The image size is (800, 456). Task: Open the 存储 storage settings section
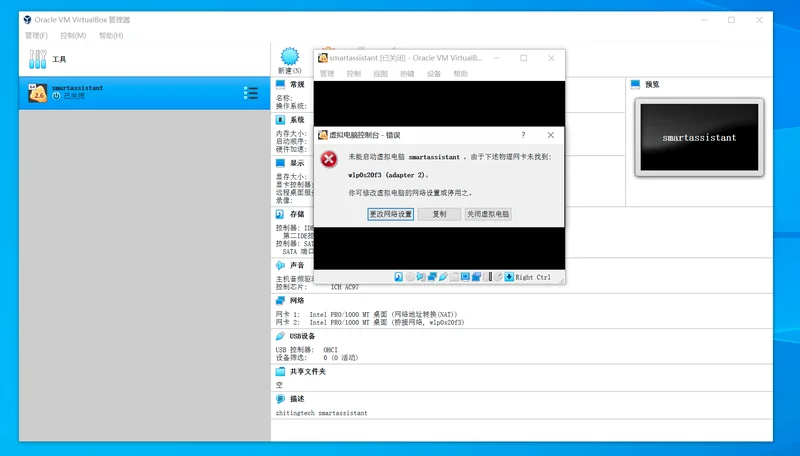click(297, 214)
